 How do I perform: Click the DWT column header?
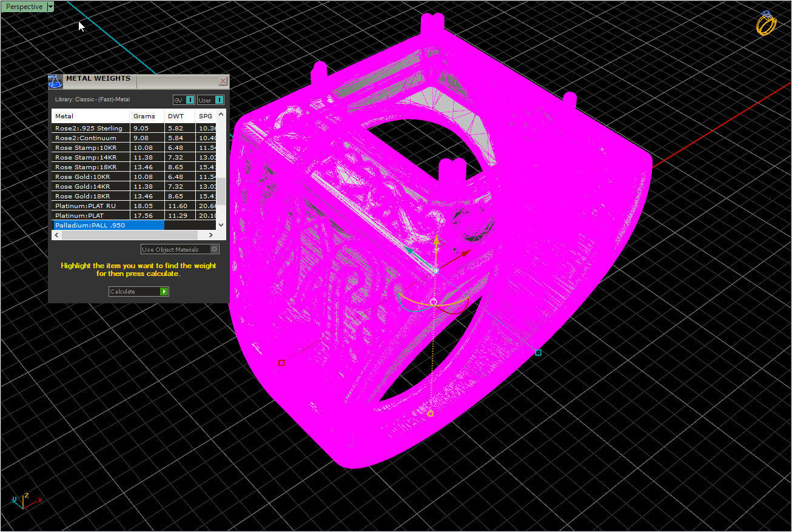pyautogui.click(x=180, y=116)
